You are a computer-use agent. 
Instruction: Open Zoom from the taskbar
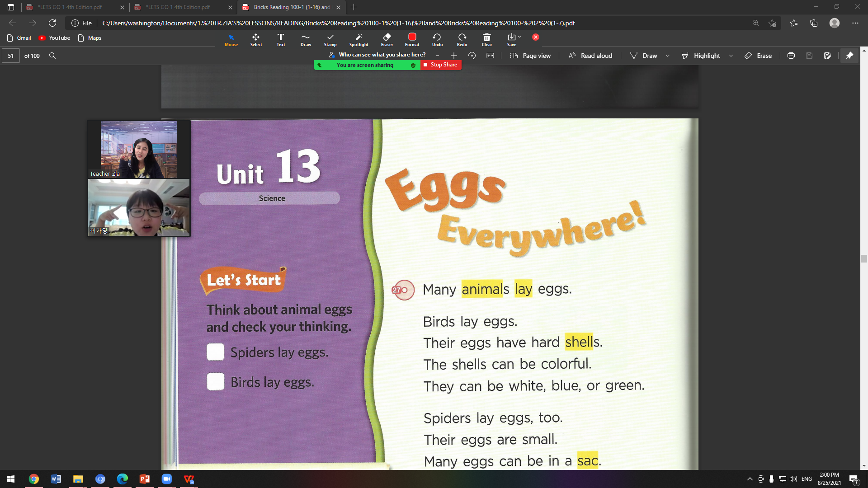coord(167,479)
